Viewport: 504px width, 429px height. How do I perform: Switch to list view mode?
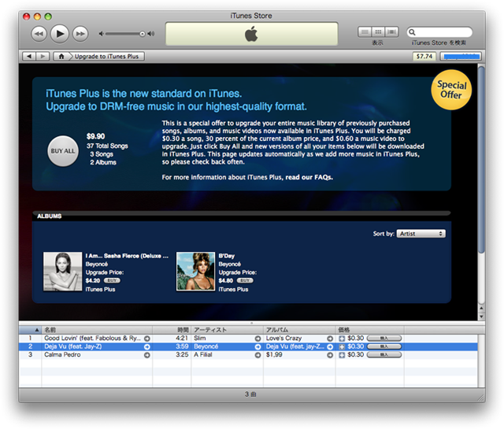365,31
